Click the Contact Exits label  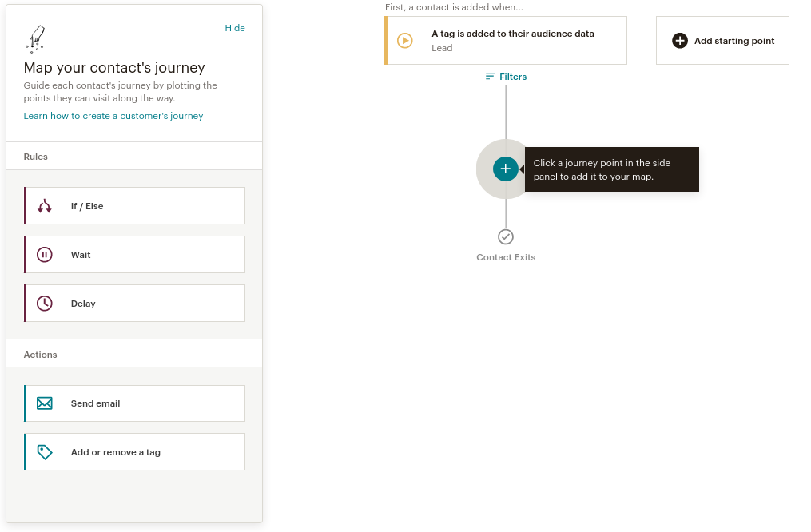[506, 257]
